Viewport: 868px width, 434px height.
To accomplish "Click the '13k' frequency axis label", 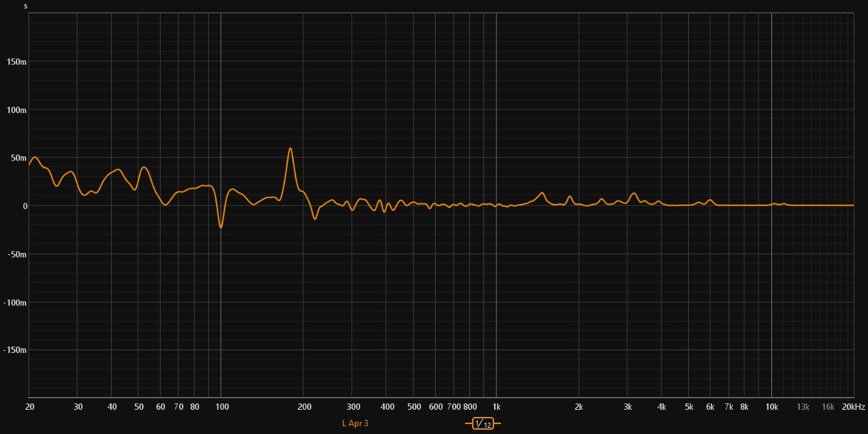I will click(x=803, y=407).
